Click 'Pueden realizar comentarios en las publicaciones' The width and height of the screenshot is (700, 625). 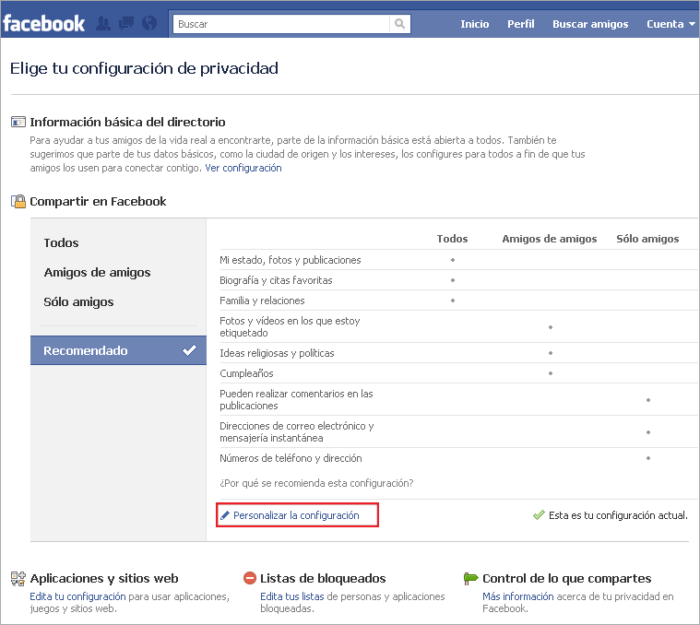pos(458,400)
